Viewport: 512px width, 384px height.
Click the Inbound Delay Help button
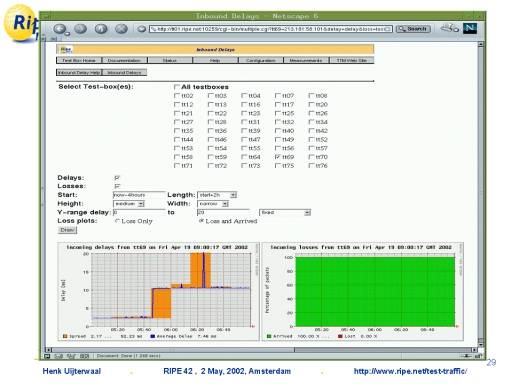point(79,72)
